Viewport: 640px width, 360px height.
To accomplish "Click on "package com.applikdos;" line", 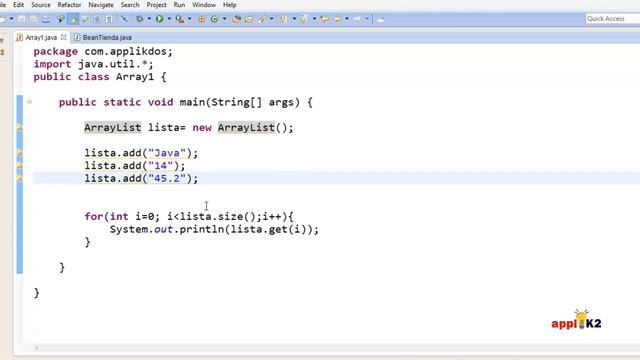I will (103, 52).
